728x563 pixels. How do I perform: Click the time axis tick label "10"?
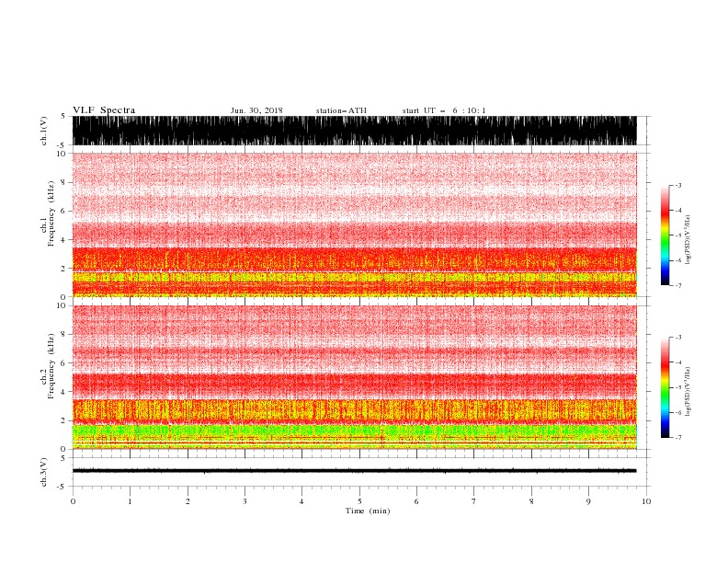pos(646,501)
